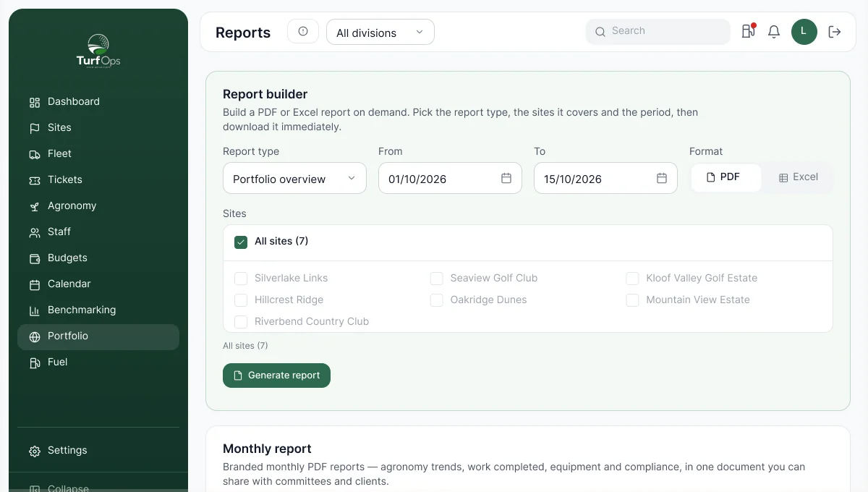Open Calendar from sidebar
The height and width of the screenshot is (492, 868).
(98, 284)
